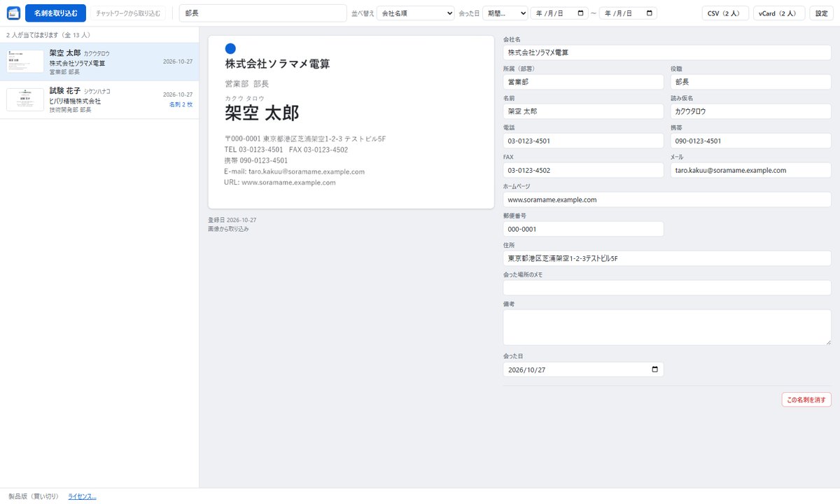Image resolution: width=840 pixels, height=504 pixels.
Task: Click the 備考 notes text area
Action: point(667,328)
